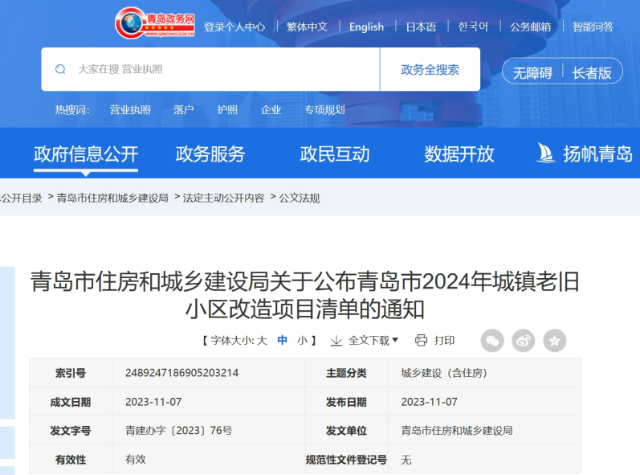
Task: Click the print icon
Action: pos(420,341)
